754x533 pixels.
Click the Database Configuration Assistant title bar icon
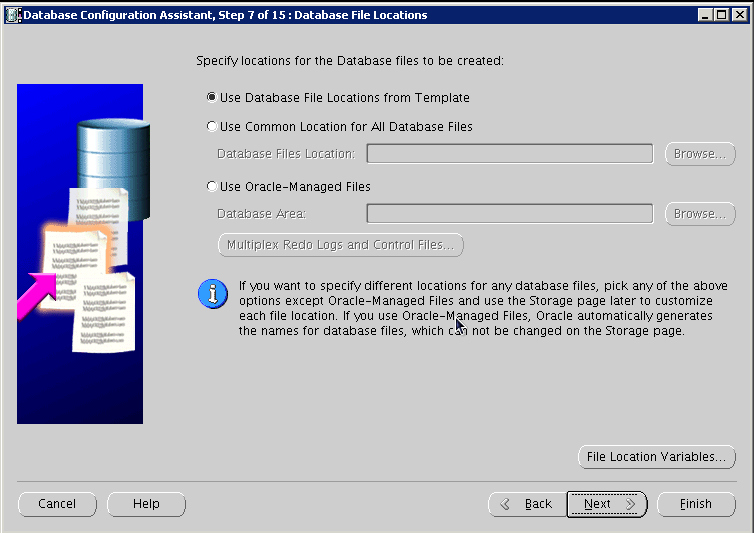pyautogui.click(x=13, y=15)
